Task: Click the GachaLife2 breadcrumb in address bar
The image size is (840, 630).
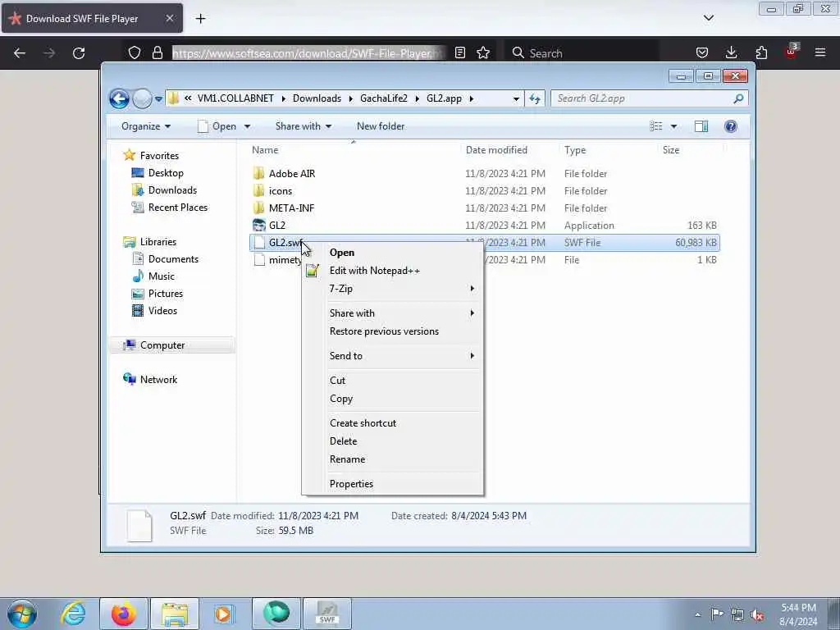Action: (x=384, y=98)
